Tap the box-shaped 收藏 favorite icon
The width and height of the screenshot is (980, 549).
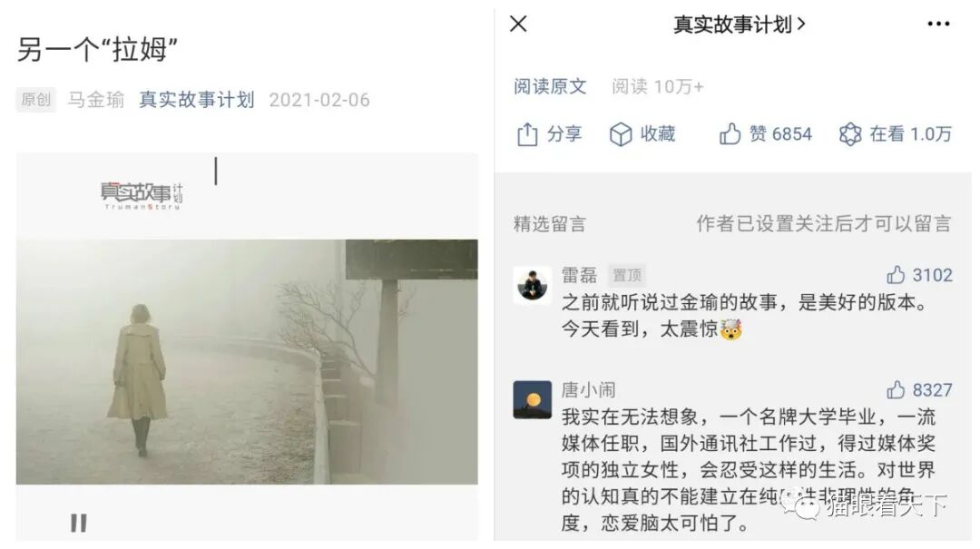(621, 133)
